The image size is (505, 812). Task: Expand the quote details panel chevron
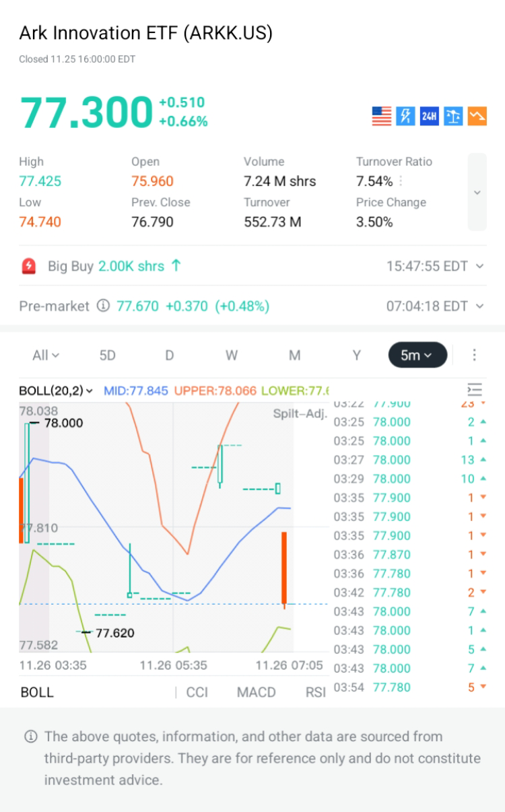click(x=477, y=193)
